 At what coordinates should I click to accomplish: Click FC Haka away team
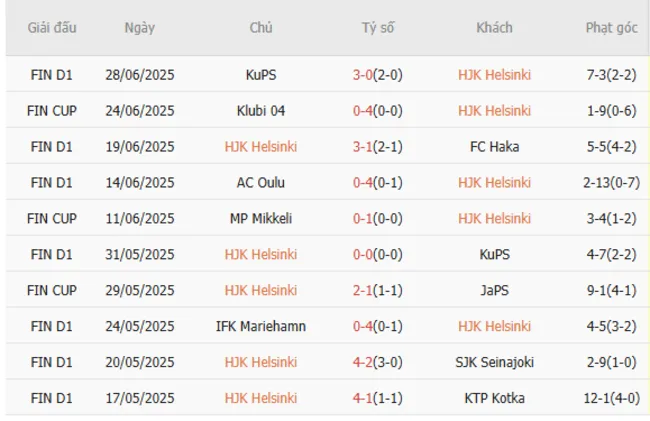click(x=494, y=147)
